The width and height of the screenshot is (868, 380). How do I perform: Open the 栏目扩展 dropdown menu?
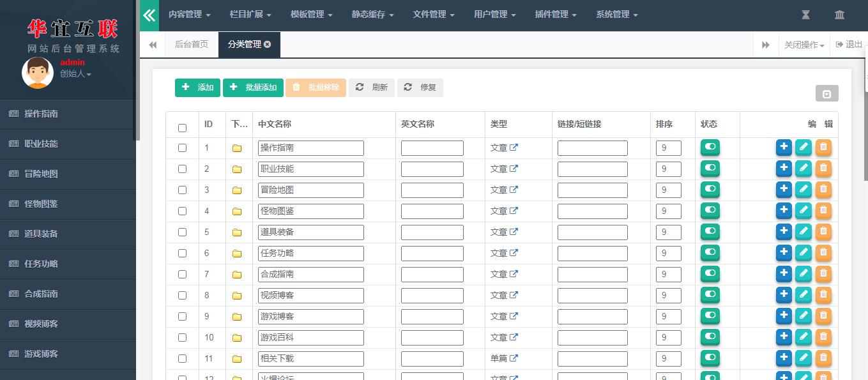click(250, 15)
